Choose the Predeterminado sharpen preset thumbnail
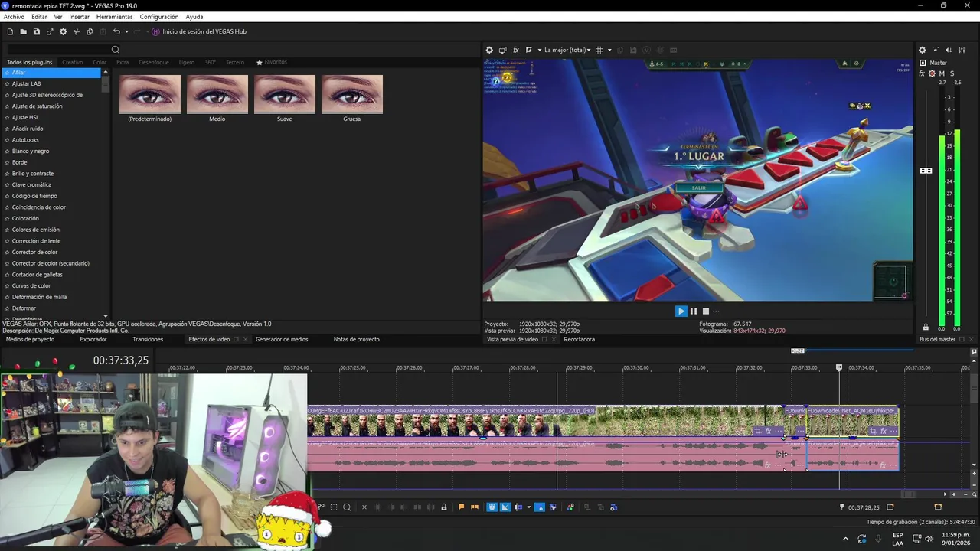 click(x=150, y=94)
